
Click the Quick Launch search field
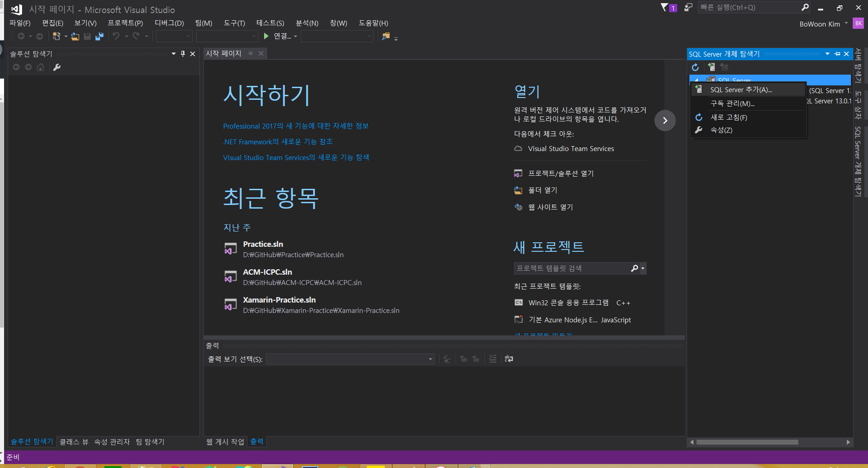(748, 7)
